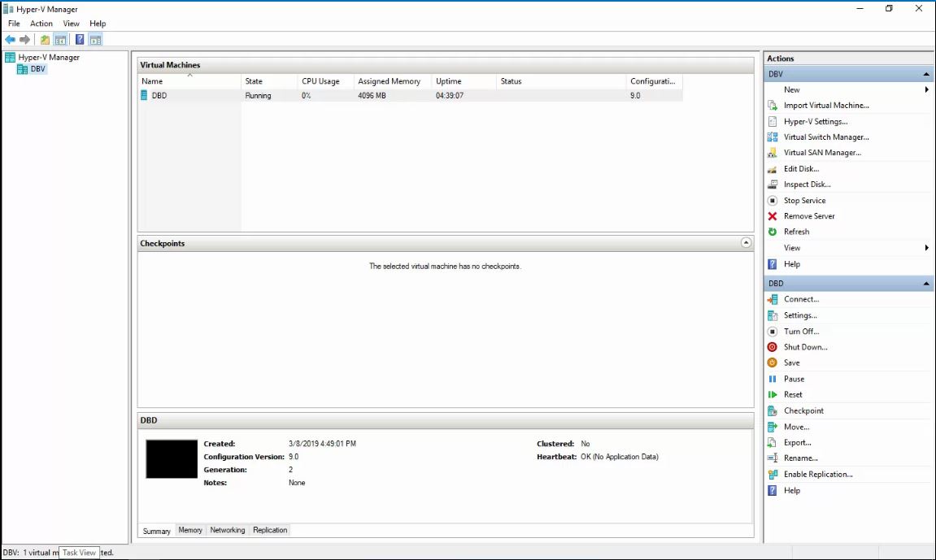This screenshot has height=560, width=936.
Task: Click the Rename icon
Action: 773,458
